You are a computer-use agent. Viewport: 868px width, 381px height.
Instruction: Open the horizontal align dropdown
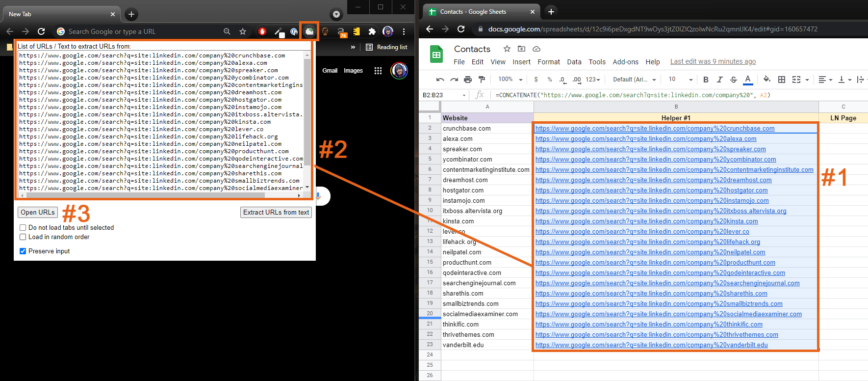tap(825, 80)
